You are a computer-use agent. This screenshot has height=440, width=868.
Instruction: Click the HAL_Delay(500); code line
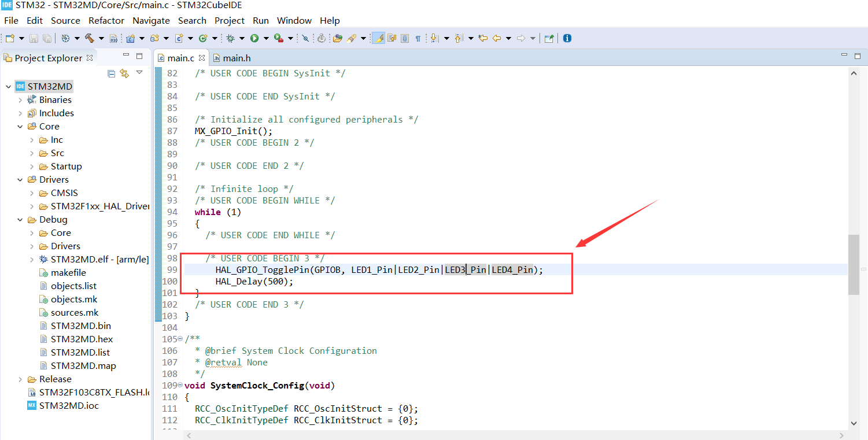tap(254, 282)
